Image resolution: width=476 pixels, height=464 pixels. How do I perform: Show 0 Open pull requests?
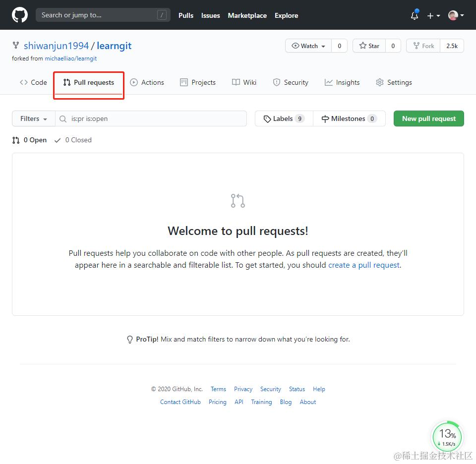pyautogui.click(x=29, y=140)
